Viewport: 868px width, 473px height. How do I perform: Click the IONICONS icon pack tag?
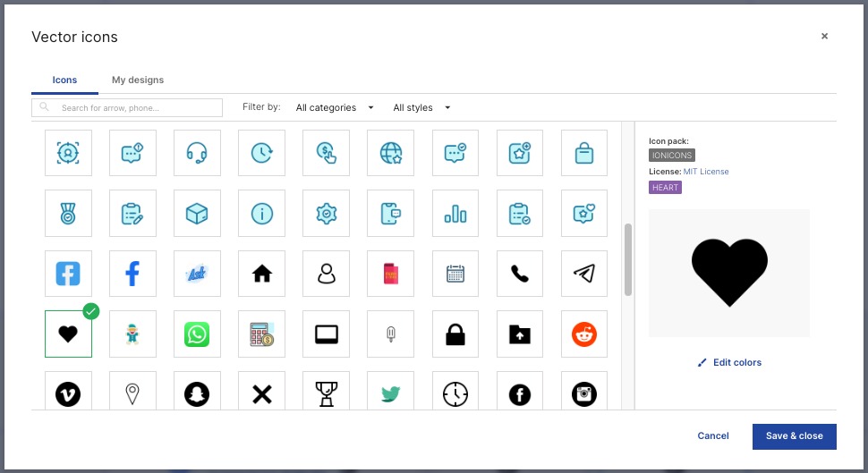coord(672,156)
